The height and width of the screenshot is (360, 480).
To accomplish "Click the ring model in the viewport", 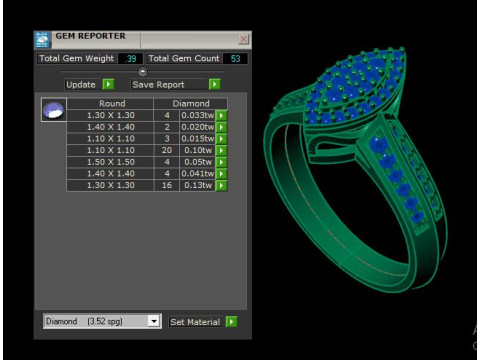I will point(355,170).
